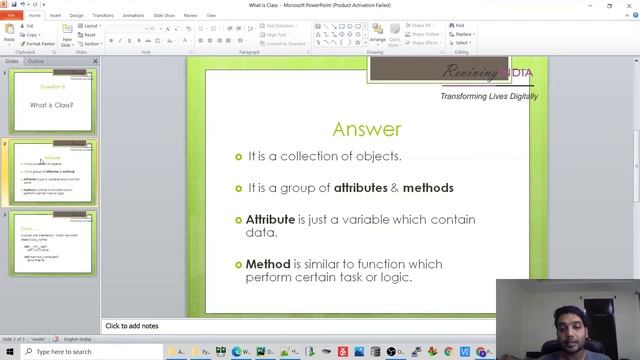Image resolution: width=640 pixels, height=360 pixels.
Task: Switch to the Animations ribbon tab
Action: click(x=133, y=16)
